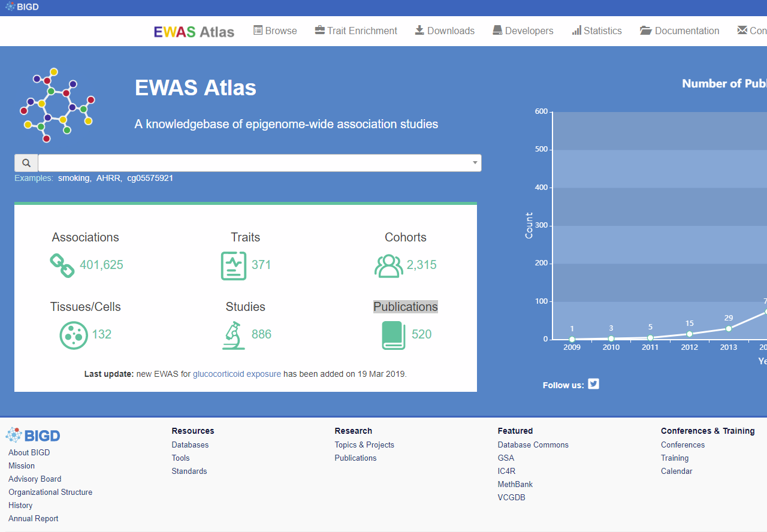Open the IC4R featured link
Screen dimensions: 767x532
coord(506,471)
